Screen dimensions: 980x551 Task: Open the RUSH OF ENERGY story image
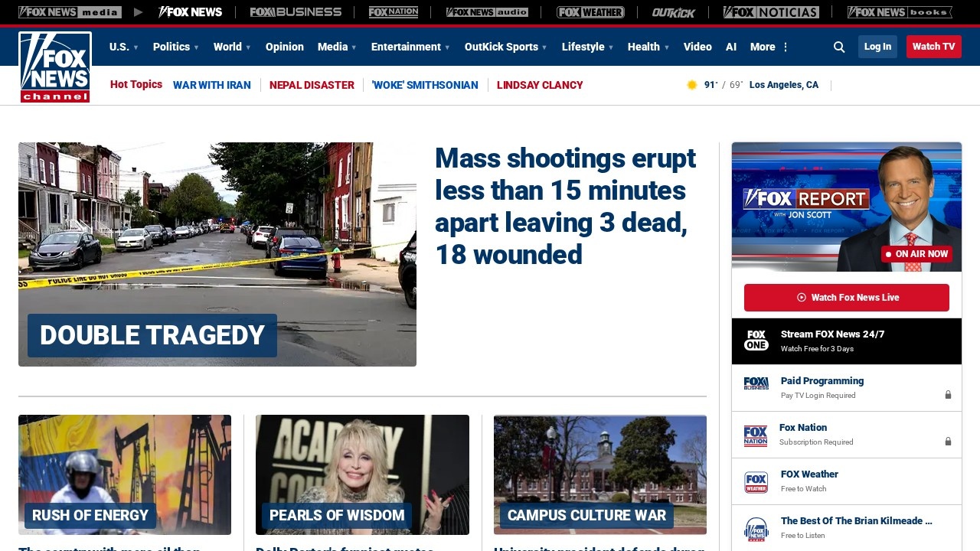(x=125, y=474)
